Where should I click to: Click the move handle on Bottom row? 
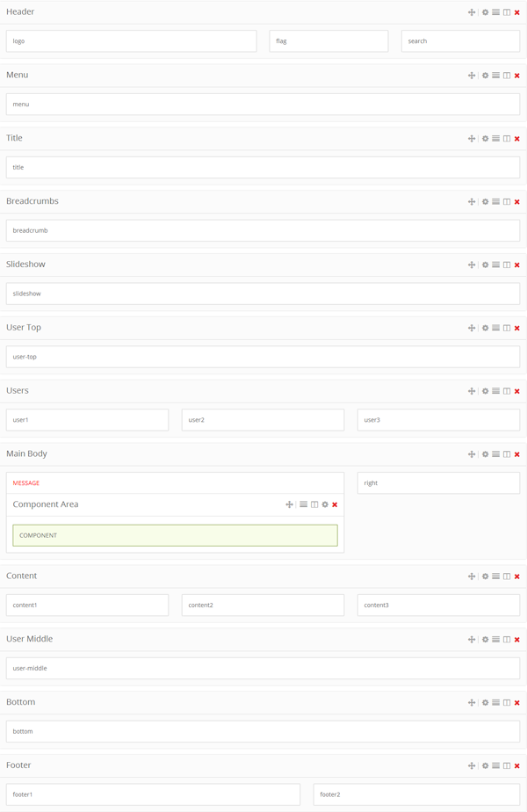472,703
